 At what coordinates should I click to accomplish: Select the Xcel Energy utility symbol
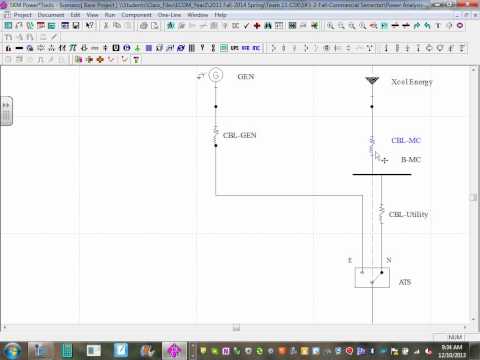[372, 81]
